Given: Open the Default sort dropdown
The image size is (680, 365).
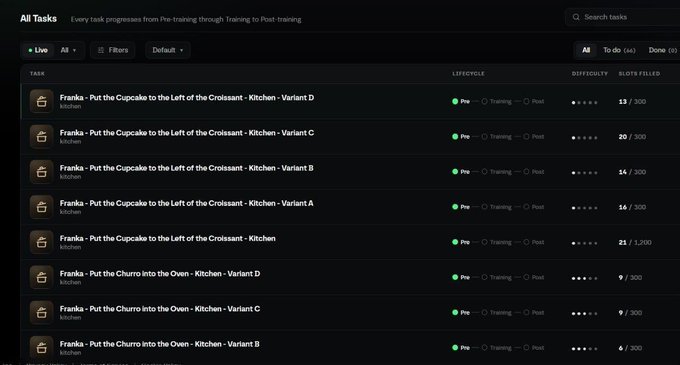Looking at the screenshot, I should (x=167, y=50).
